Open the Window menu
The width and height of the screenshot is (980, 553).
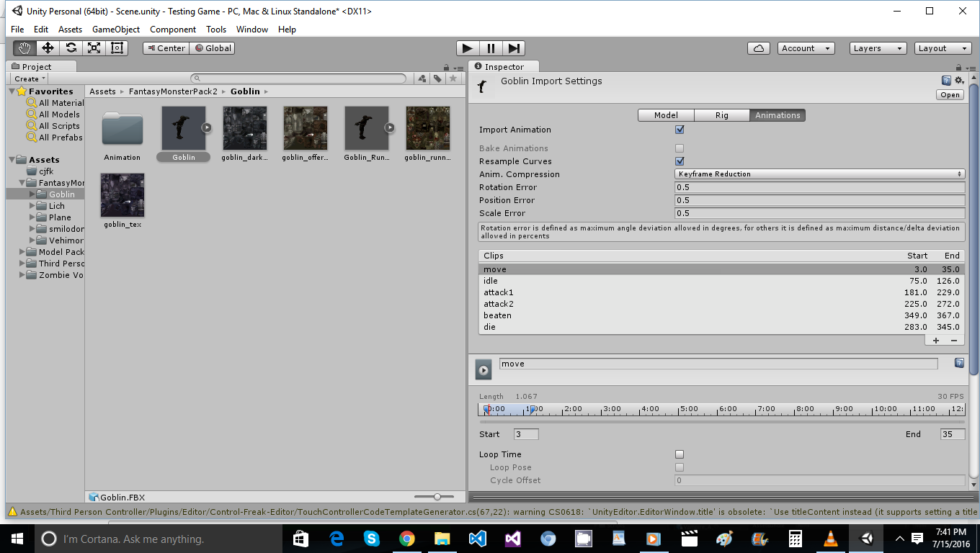click(252, 30)
